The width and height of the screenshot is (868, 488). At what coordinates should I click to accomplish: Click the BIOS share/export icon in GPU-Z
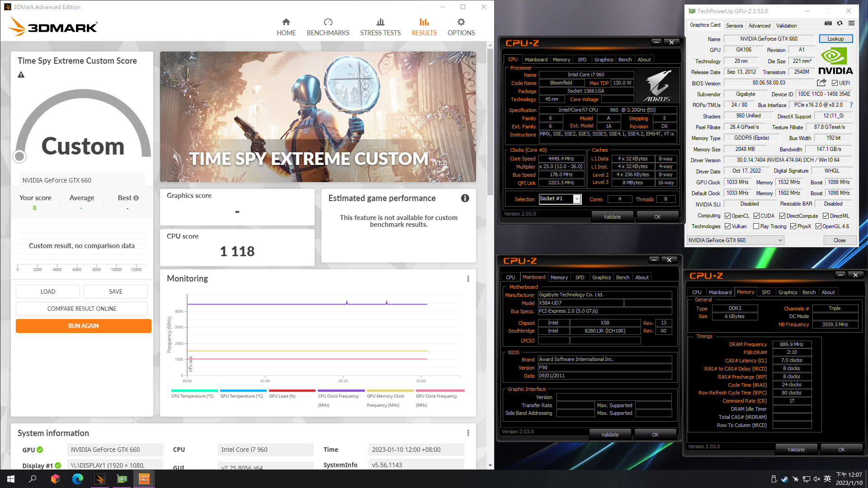coord(821,83)
